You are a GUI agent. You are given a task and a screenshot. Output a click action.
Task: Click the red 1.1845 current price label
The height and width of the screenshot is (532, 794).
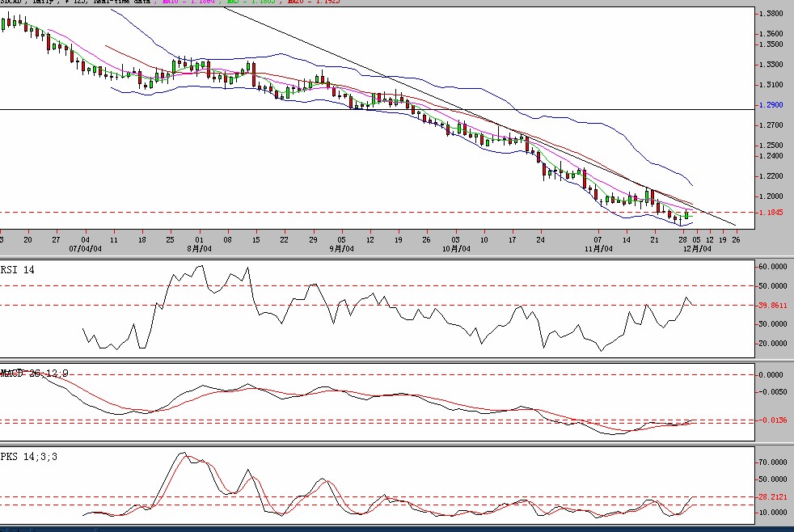(771, 213)
